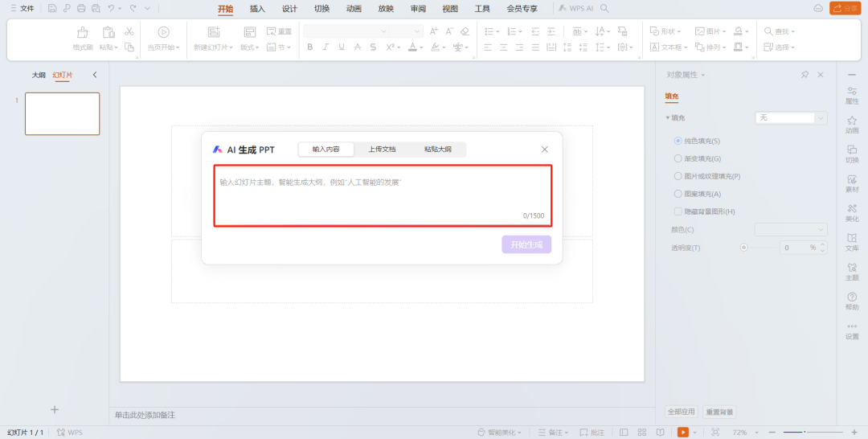Click the Undo arrow icon
The width and height of the screenshot is (868, 439).
click(111, 8)
